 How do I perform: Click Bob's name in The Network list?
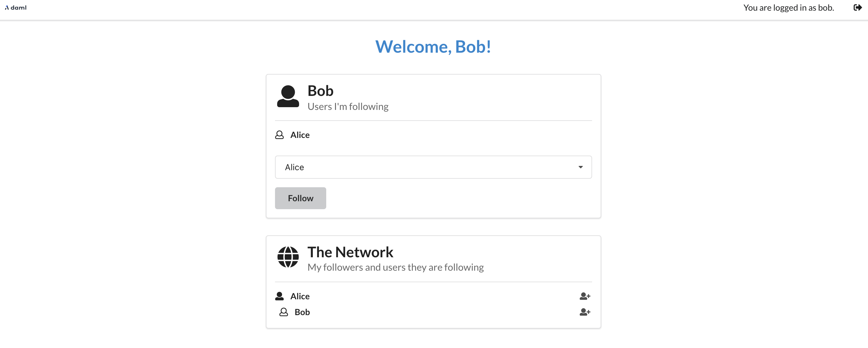302,312
